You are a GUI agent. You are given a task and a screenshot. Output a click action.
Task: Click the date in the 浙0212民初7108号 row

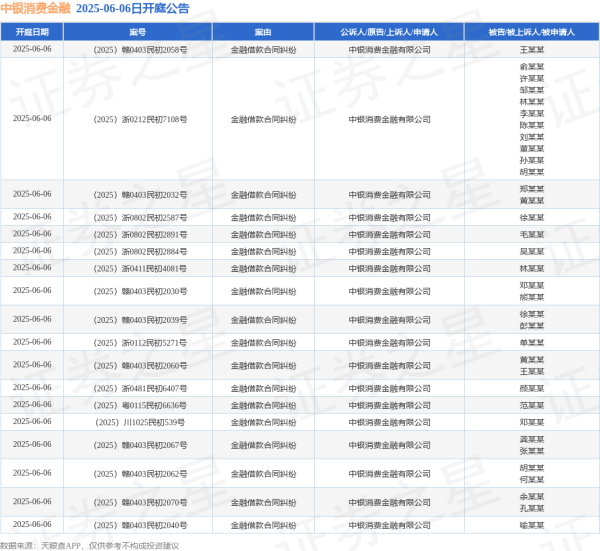(x=32, y=118)
